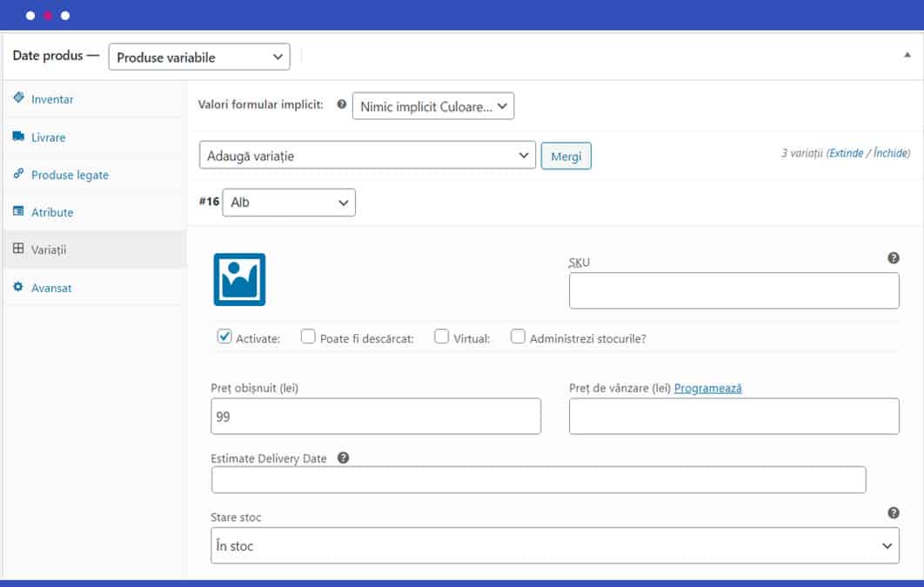Enable Poate fi descărcat checkbox
The height and width of the screenshot is (587, 924).
click(308, 337)
